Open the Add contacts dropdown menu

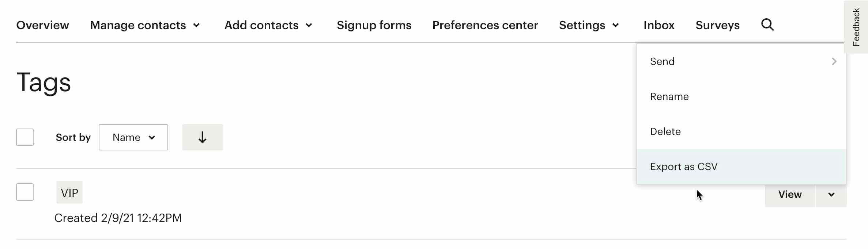point(269,25)
